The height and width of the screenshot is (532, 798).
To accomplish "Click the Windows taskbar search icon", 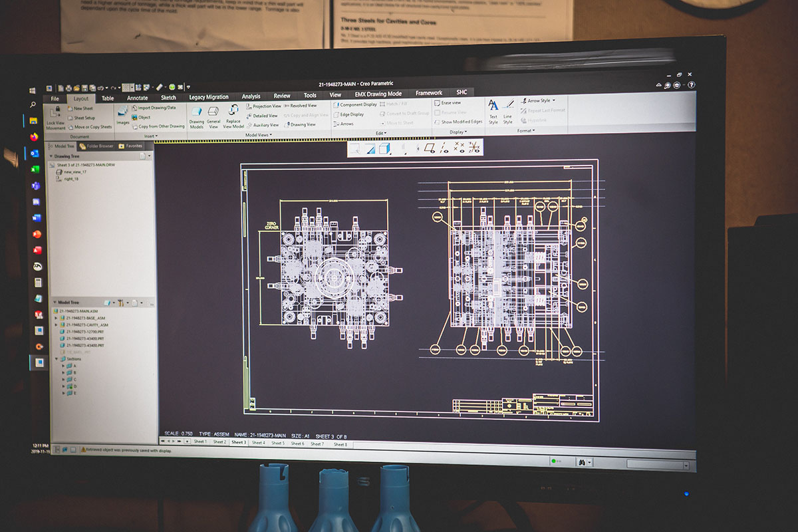I will [33, 104].
